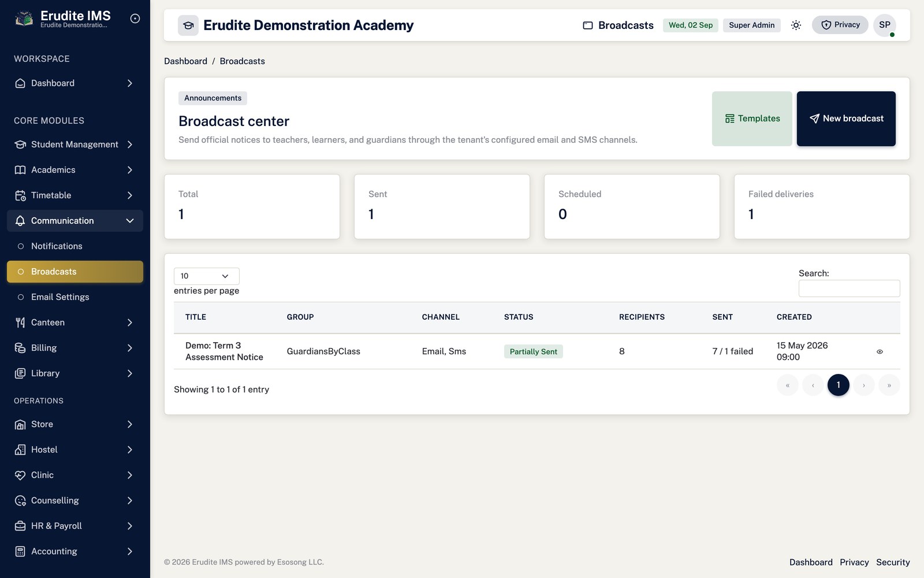Open the entries per page dropdown
924x578 pixels.
206,276
